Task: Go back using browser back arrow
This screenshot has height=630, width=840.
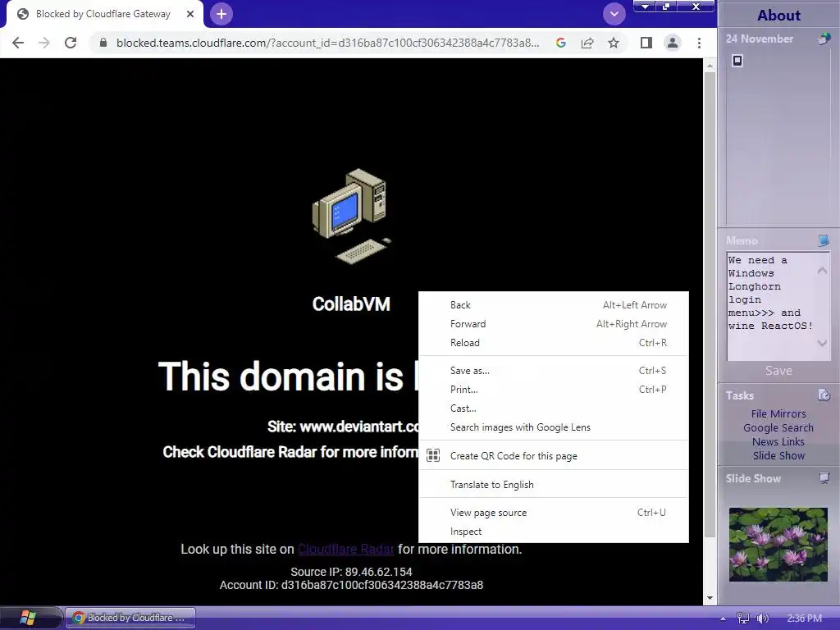Action: coord(18,43)
